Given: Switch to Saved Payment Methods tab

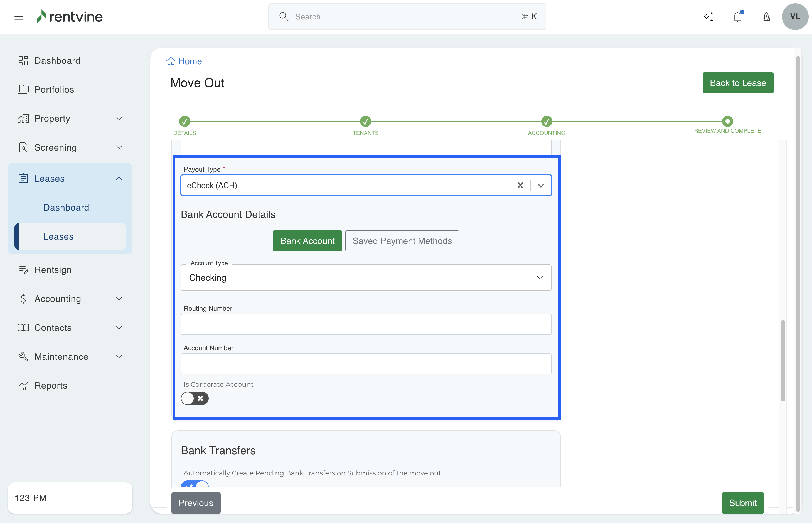Looking at the screenshot, I should point(402,241).
